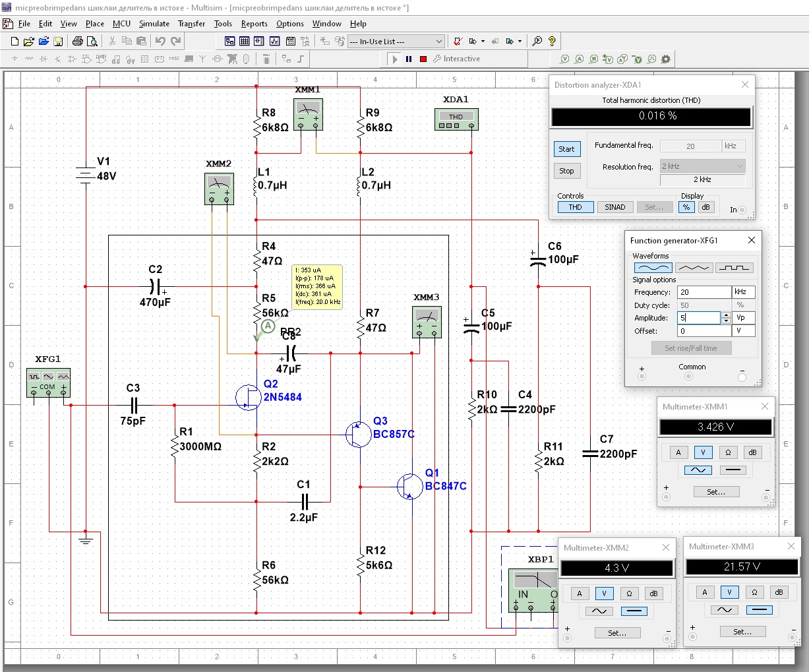
Task: Toggle SINAD mode in Distortion analyzer
Action: click(614, 207)
